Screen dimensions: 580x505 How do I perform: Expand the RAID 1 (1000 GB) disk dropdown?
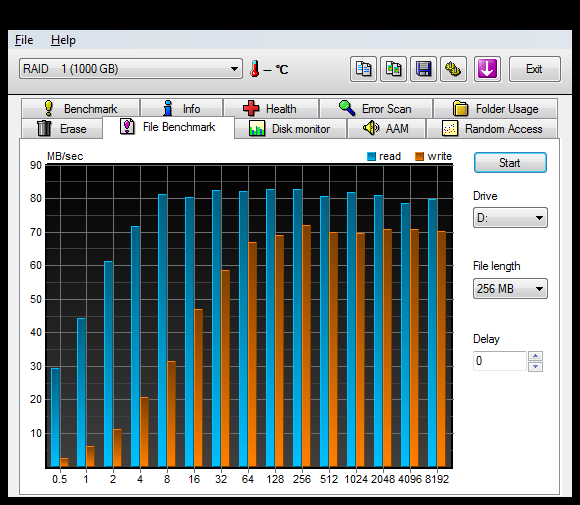point(131,68)
